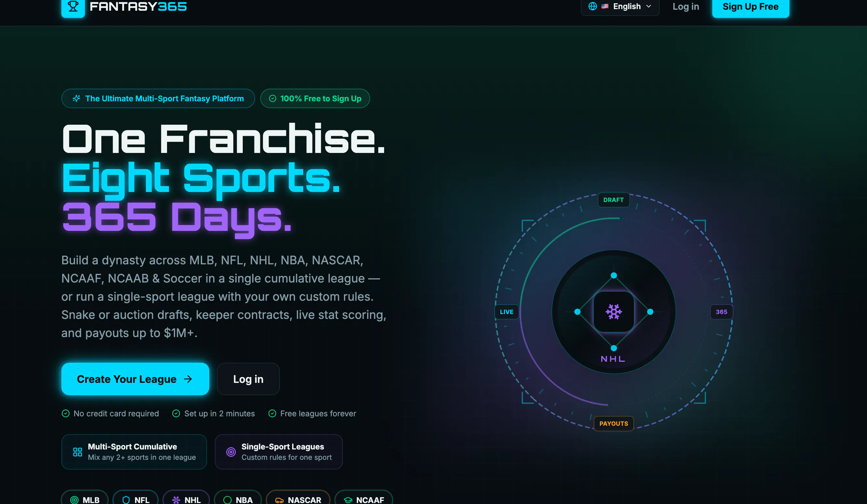867x504 pixels.
Task: Expand the language chevron arrow
Action: click(x=649, y=6)
